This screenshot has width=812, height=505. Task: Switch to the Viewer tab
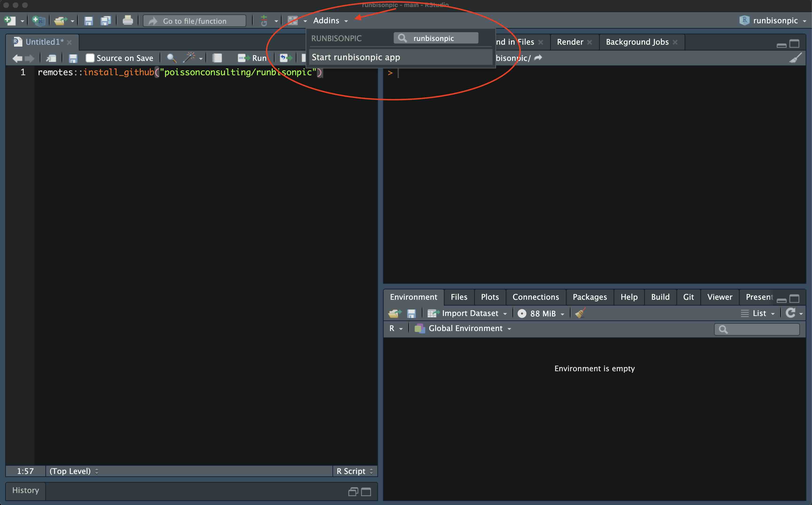(x=720, y=297)
